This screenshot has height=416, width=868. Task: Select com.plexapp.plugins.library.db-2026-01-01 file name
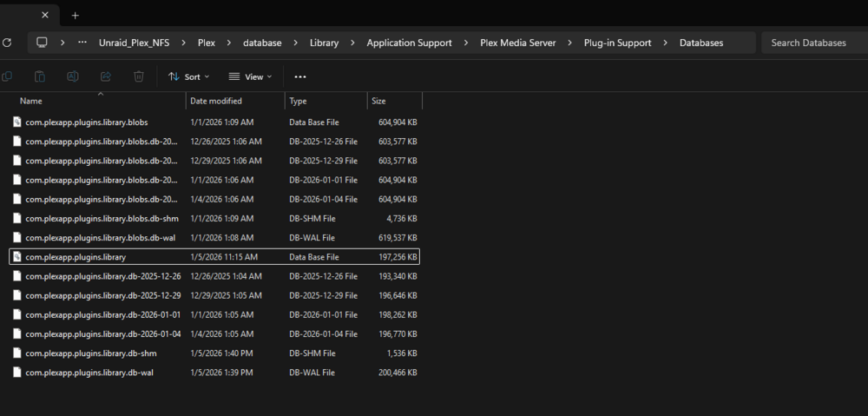(103, 314)
